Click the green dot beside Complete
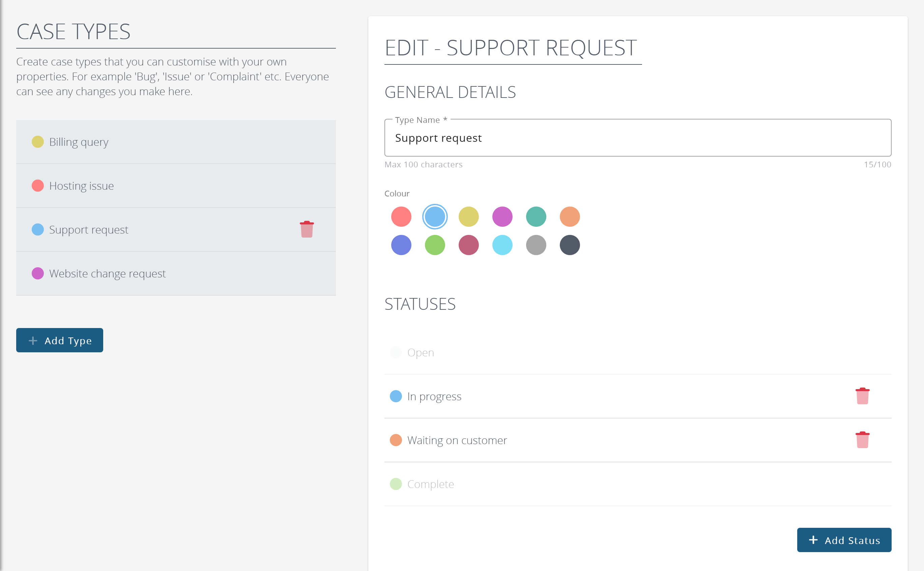This screenshot has width=924, height=571. [396, 484]
